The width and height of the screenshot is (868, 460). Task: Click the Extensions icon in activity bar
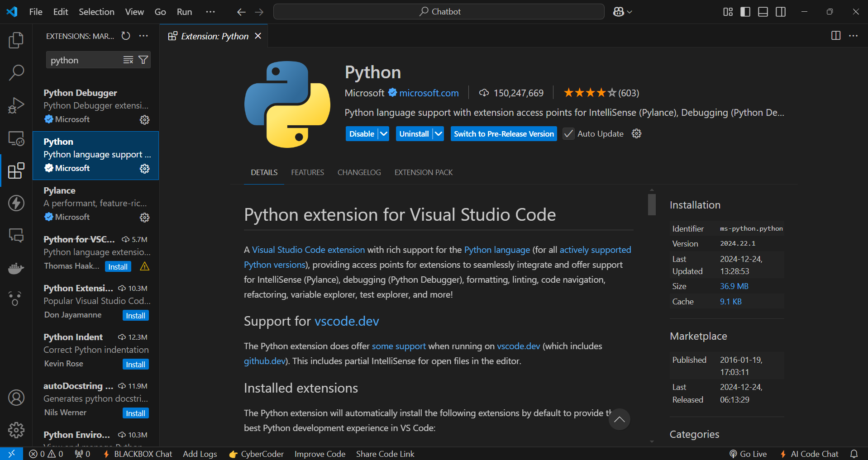coord(16,171)
